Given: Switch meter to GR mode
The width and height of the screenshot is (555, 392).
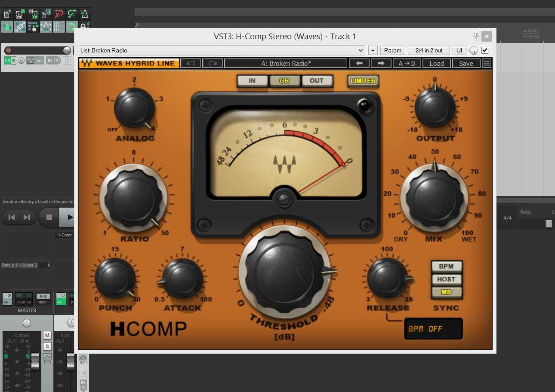Looking at the screenshot, I should point(284,81).
